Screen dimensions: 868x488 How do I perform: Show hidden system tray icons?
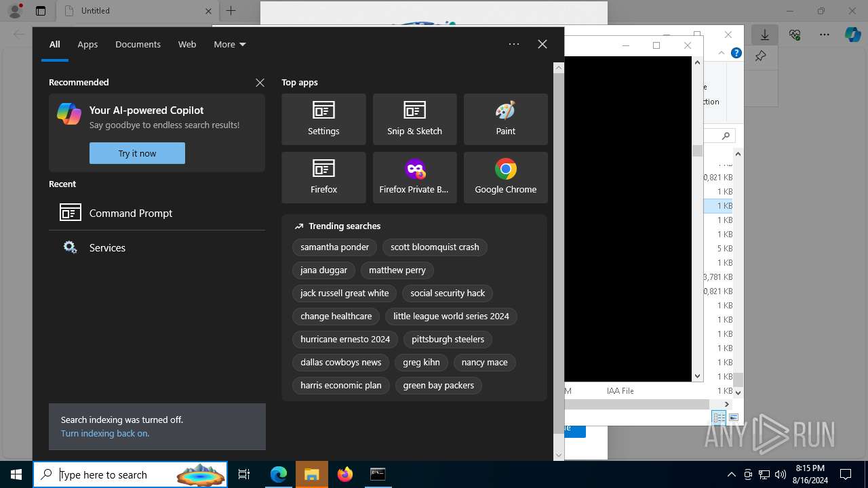point(731,474)
